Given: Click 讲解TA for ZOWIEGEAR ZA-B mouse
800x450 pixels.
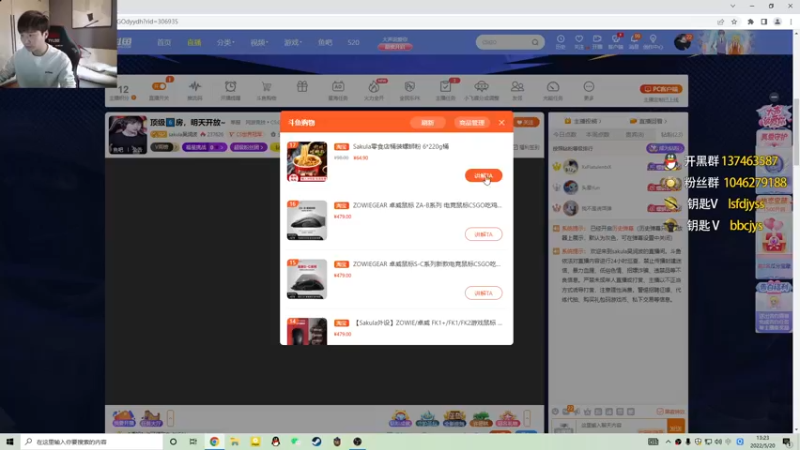Looking at the screenshot, I should pyautogui.click(x=483, y=234).
